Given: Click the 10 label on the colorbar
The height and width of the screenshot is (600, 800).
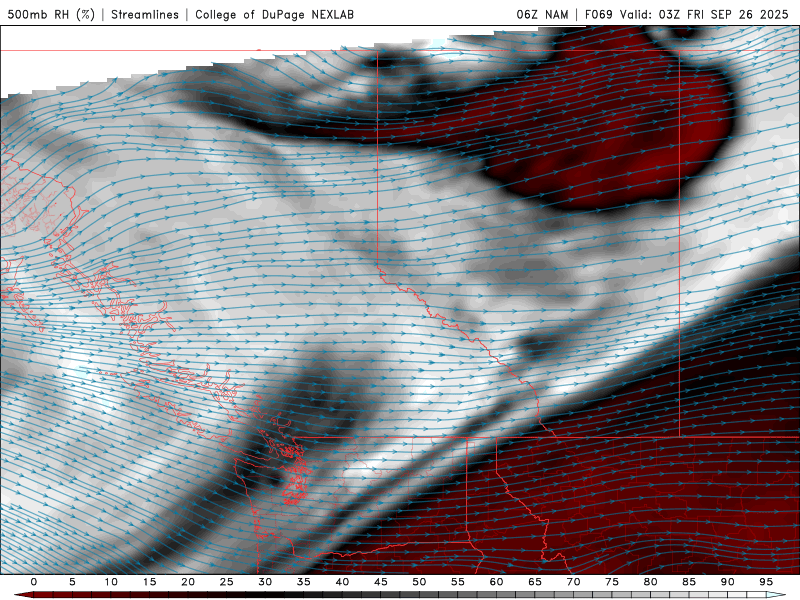Looking at the screenshot, I should (111, 582).
